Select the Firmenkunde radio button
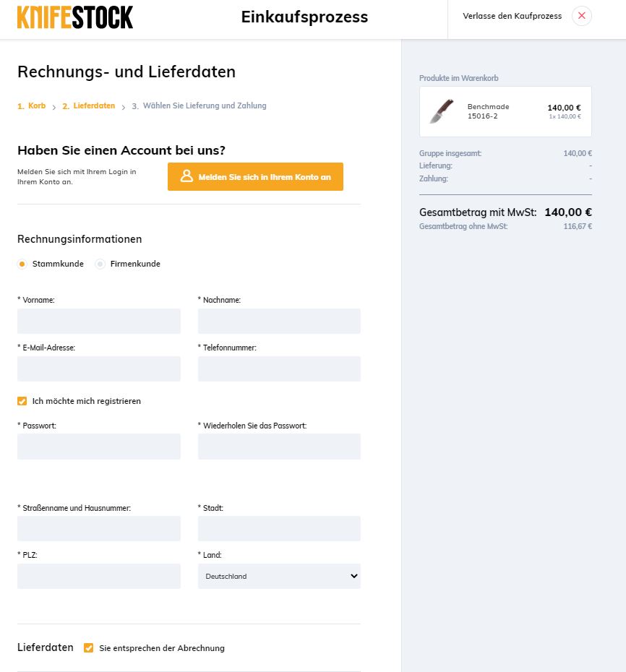Image resolution: width=626 pixels, height=672 pixels. [x=100, y=264]
